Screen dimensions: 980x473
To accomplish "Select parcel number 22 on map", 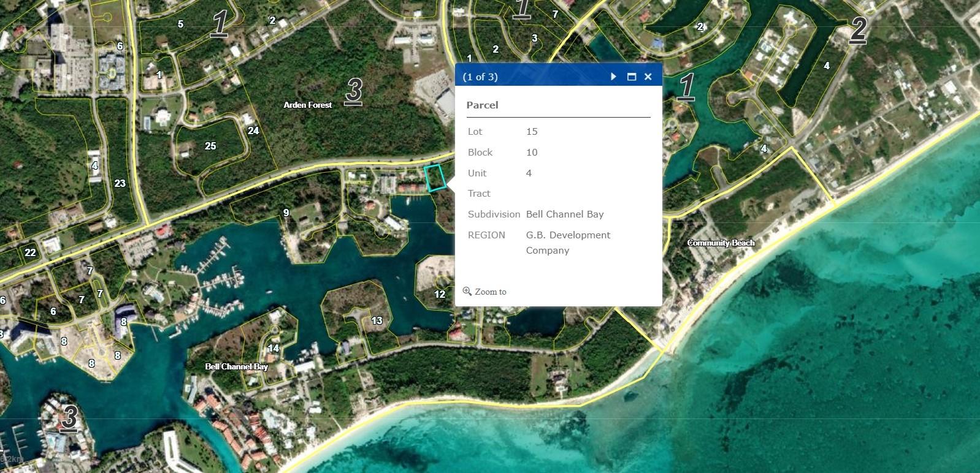I will tap(30, 252).
